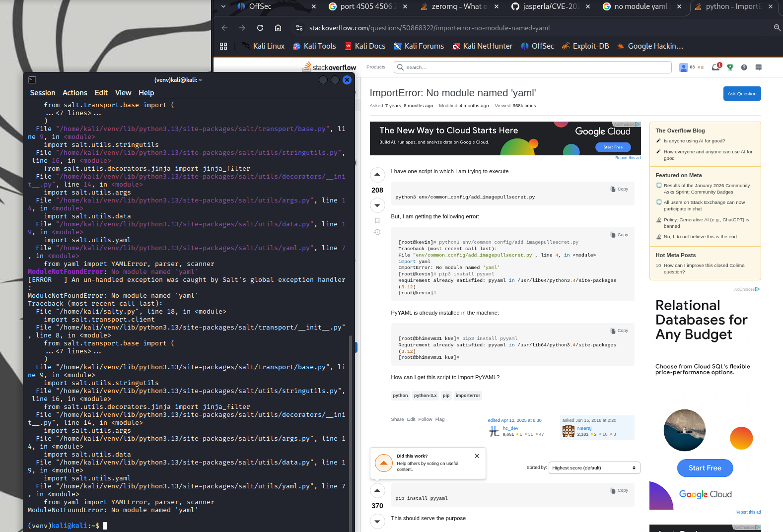Open Stack Overflow inbox notifications
Image resolution: width=783 pixels, height=532 pixels.
click(715, 67)
